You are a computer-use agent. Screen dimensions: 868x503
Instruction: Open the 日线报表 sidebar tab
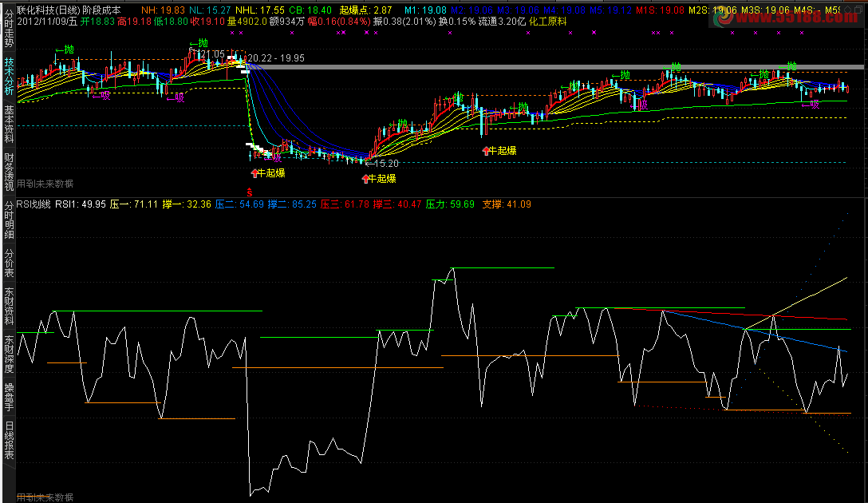click(9, 441)
